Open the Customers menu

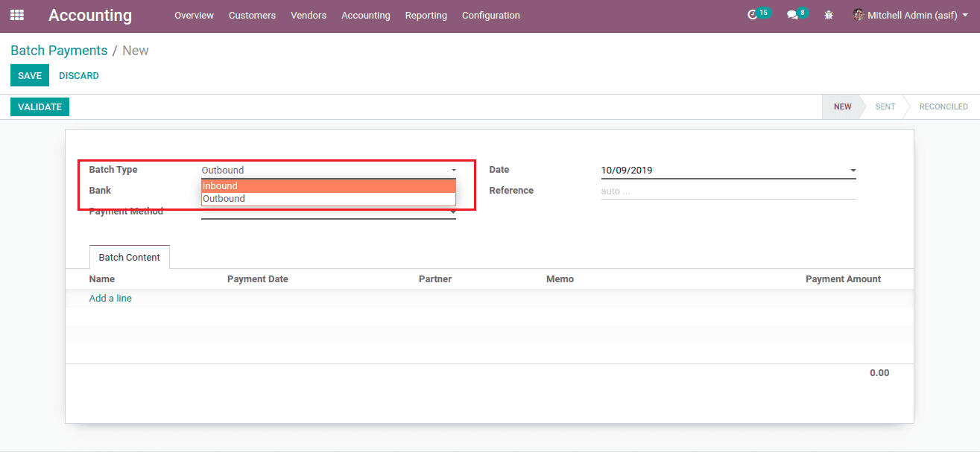pos(252,16)
